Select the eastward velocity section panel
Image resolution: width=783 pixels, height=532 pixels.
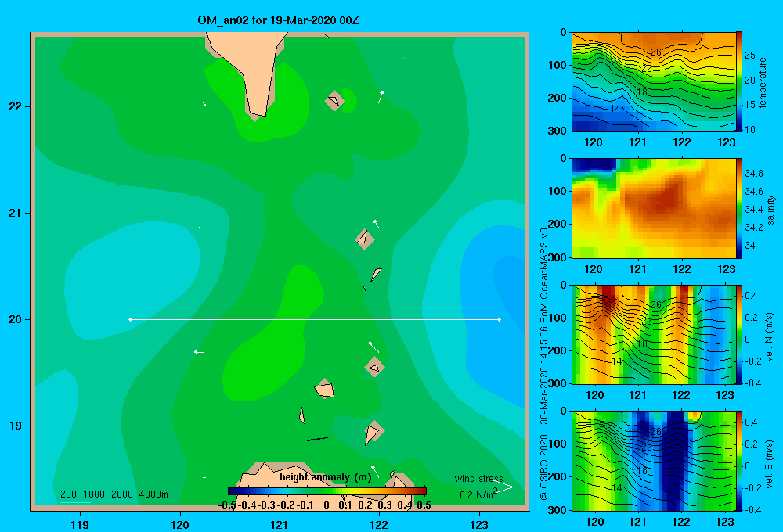654,461
